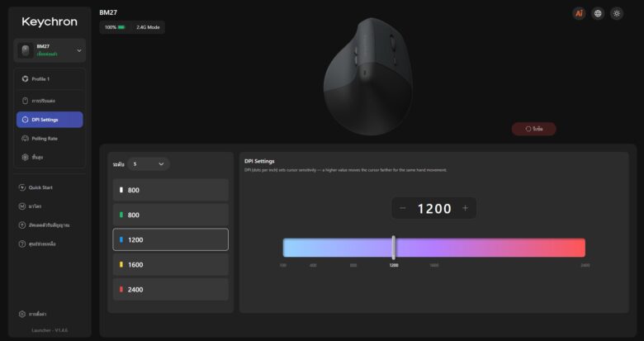Open the AI assistant icon
This screenshot has height=341, width=644.
point(579,13)
